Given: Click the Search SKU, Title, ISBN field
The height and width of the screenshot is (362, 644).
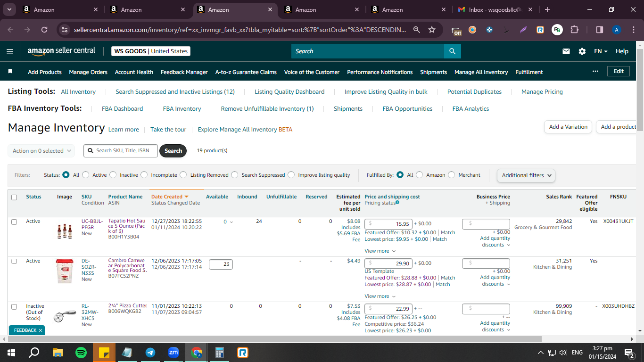Looking at the screenshot, I should [121, 151].
